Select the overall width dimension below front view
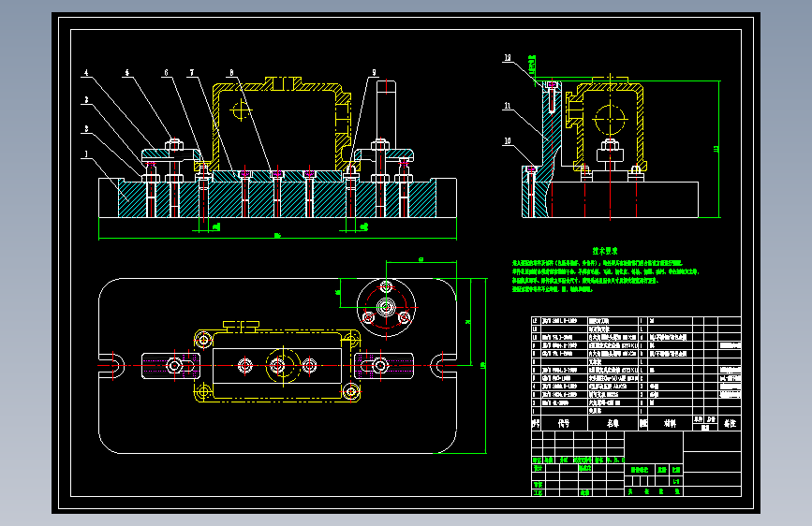812x526 pixels. pyautogui.click(x=277, y=237)
